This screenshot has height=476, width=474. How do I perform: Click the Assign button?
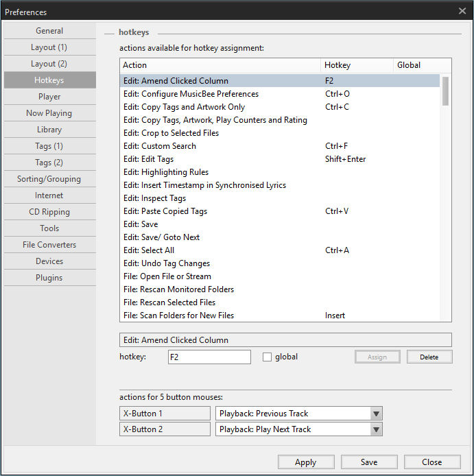pyautogui.click(x=377, y=357)
